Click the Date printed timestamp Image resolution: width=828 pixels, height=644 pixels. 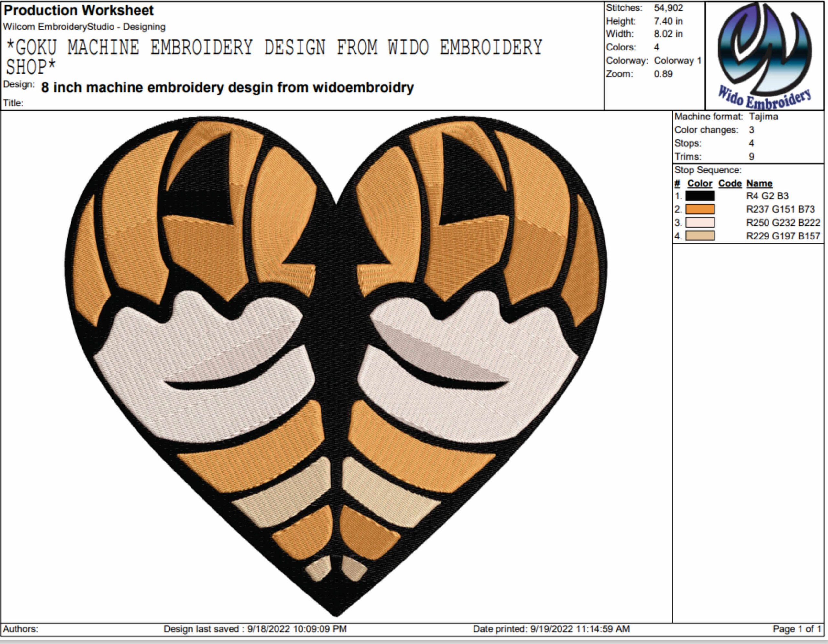551,629
